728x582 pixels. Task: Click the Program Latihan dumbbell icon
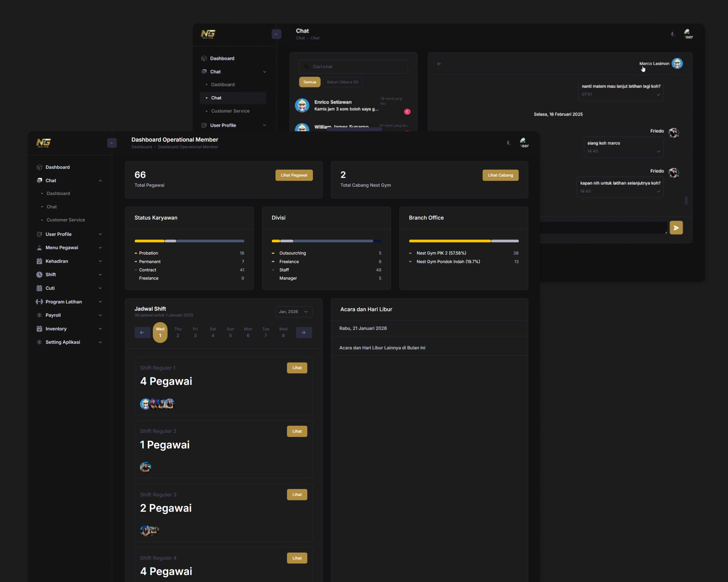[39, 302]
